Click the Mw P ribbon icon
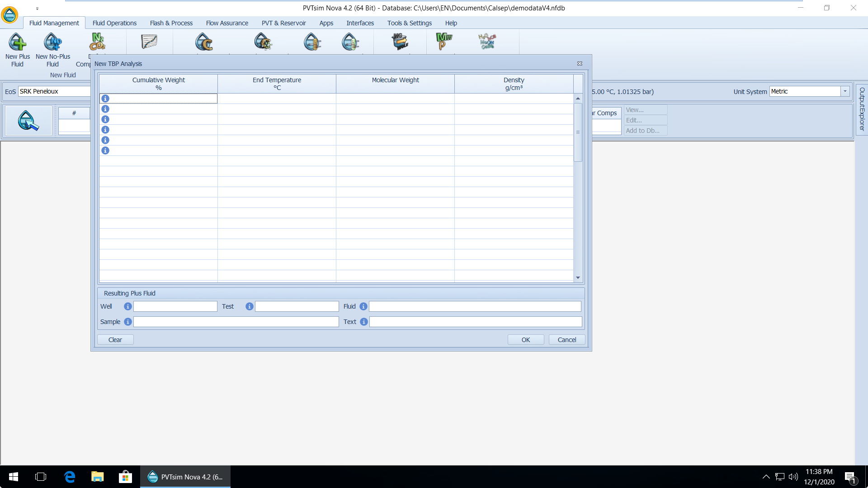868x488 pixels. (444, 42)
